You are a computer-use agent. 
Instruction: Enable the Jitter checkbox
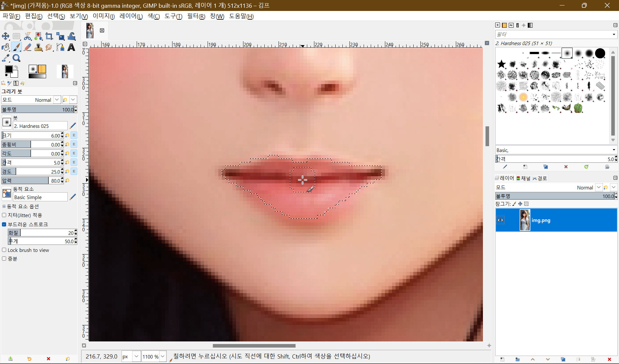[4, 215]
